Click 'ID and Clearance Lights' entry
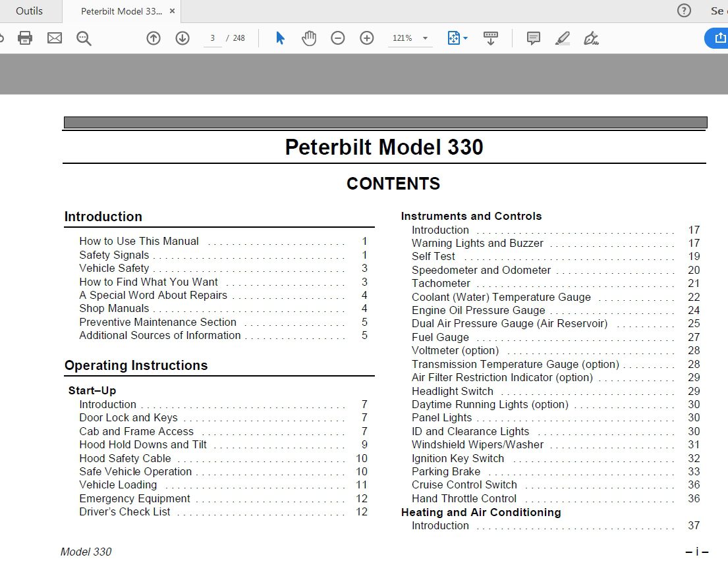The image size is (728, 574). click(471, 432)
